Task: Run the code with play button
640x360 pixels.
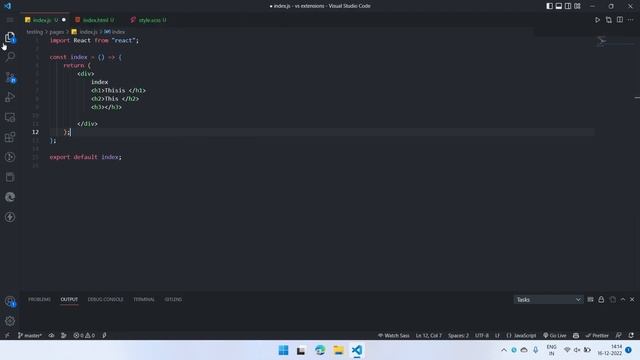Action: point(597,20)
